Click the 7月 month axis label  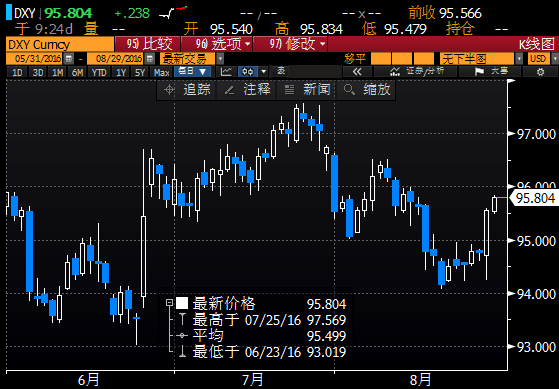pyautogui.click(x=253, y=380)
